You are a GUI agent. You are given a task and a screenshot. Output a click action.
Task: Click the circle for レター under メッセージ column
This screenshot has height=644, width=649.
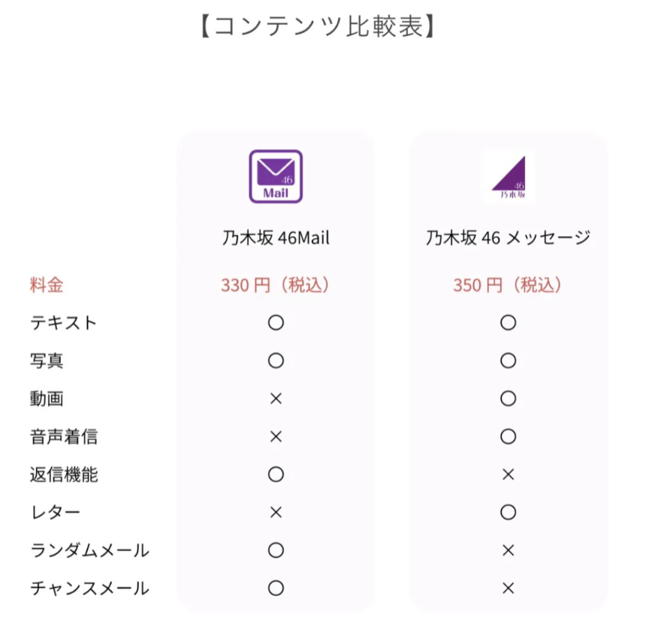[508, 513]
